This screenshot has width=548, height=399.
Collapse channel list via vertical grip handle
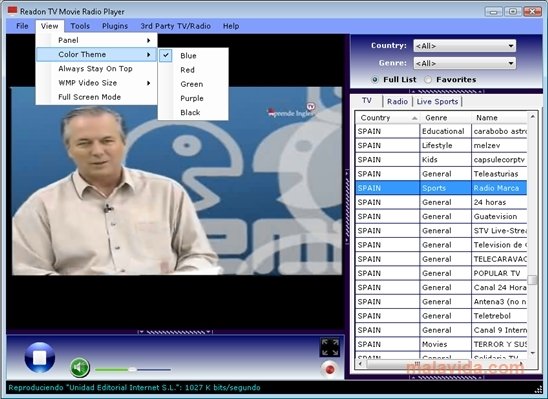coord(347,206)
